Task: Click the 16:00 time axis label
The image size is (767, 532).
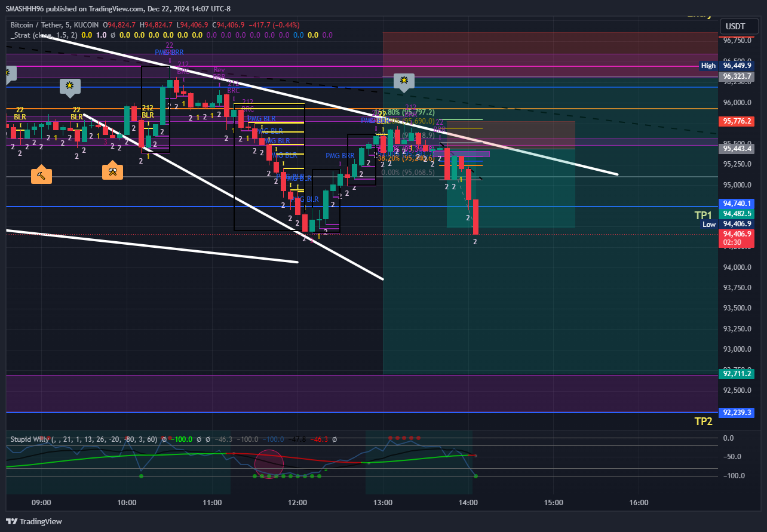Action: click(639, 503)
